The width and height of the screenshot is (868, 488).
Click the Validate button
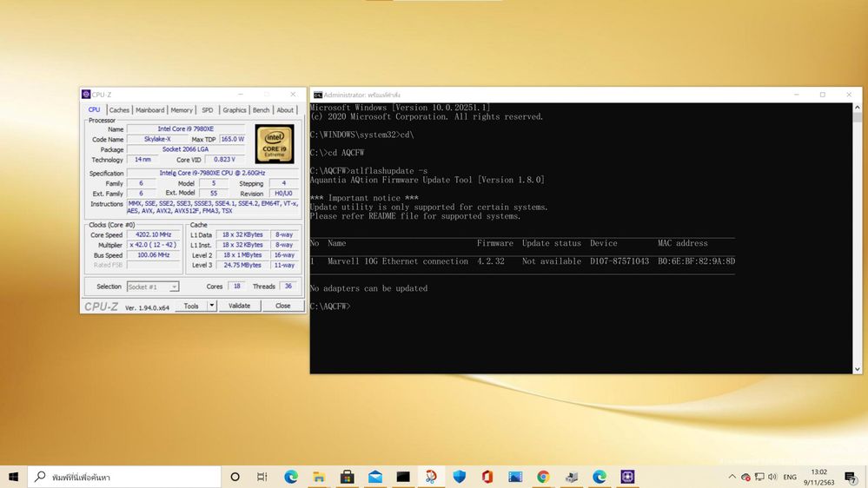pos(239,306)
